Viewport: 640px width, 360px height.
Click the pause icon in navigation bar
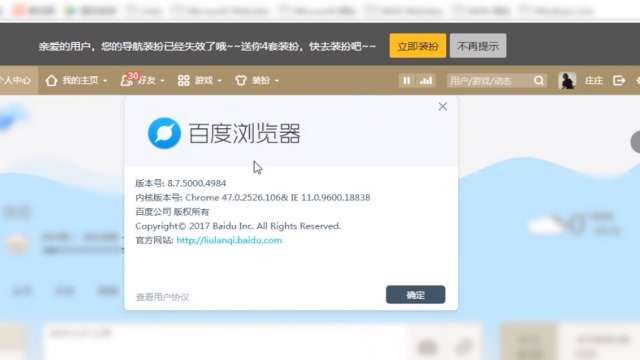click(x=407, y=80)
